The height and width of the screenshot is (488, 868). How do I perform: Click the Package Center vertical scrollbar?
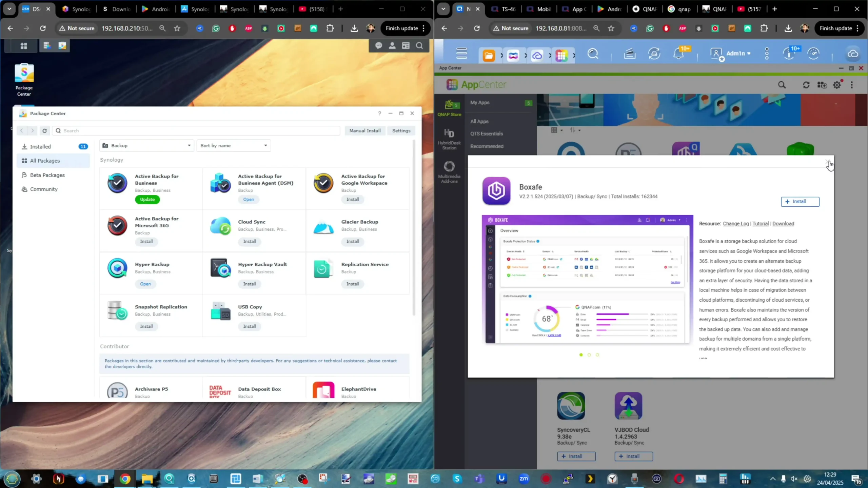pos(414,228)
